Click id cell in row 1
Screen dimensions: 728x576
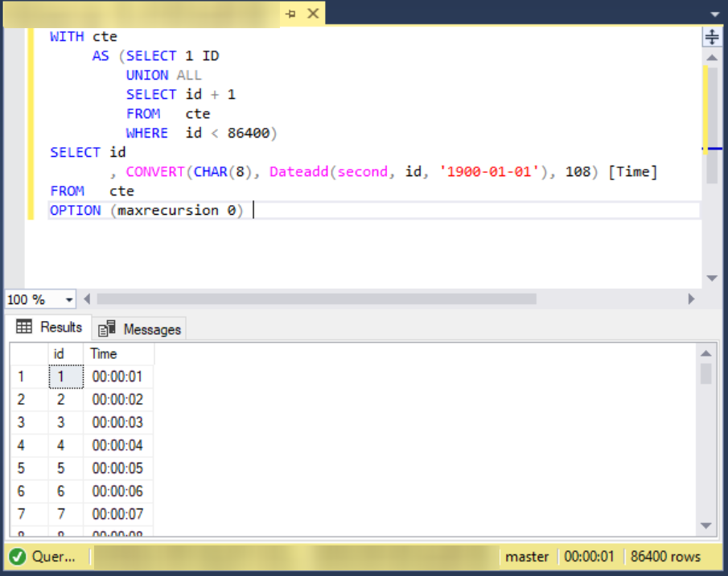click(66, 376)
